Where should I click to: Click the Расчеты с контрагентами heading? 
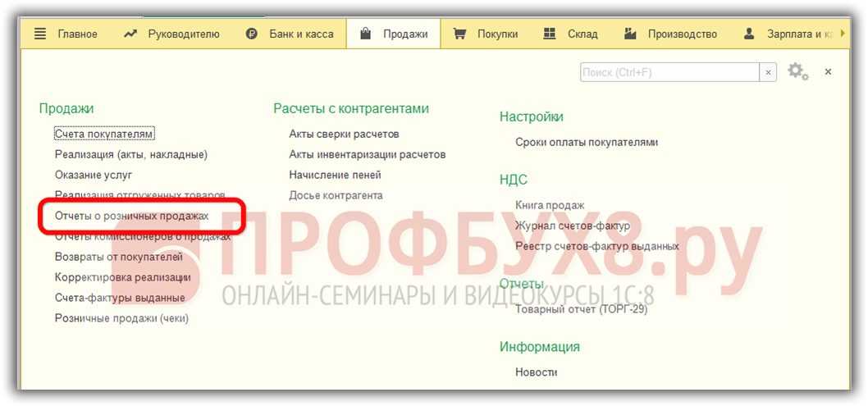[x=351, y=109]
